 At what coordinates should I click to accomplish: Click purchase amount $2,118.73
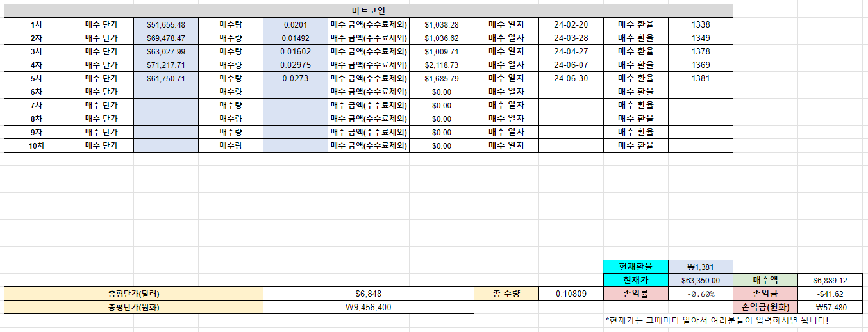(442, 65)
